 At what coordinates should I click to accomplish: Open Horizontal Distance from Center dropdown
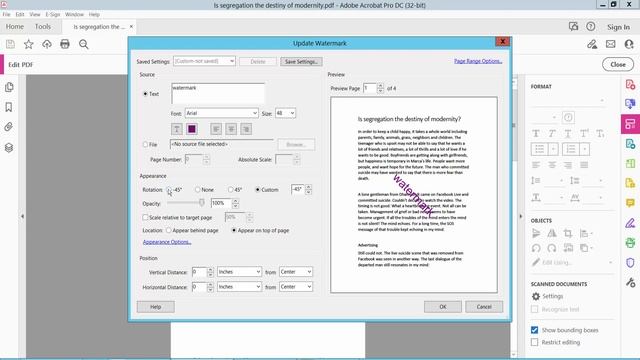tap(296, 287)
